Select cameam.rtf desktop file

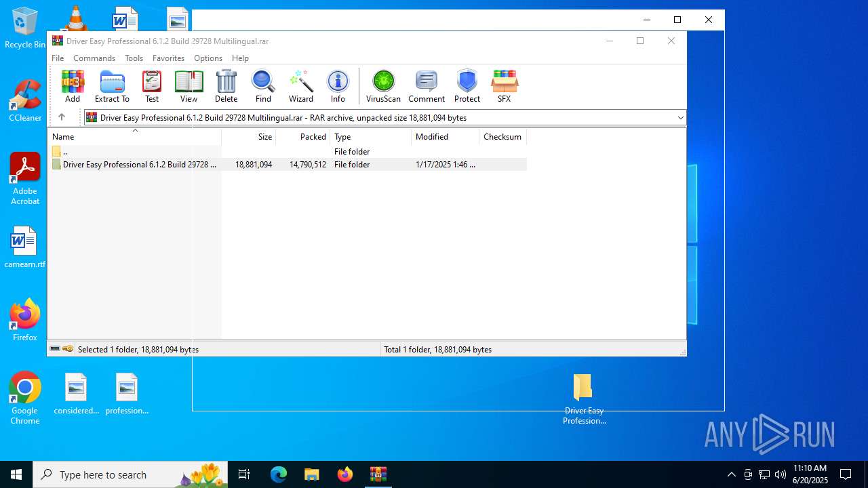(x=25, y=247)
